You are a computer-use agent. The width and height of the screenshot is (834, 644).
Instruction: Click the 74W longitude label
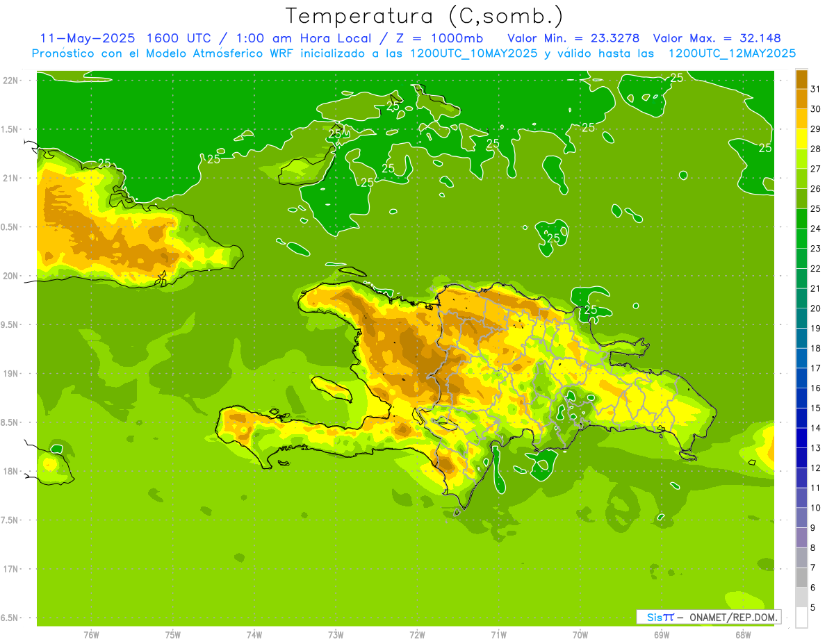click(x=254, y=635)
